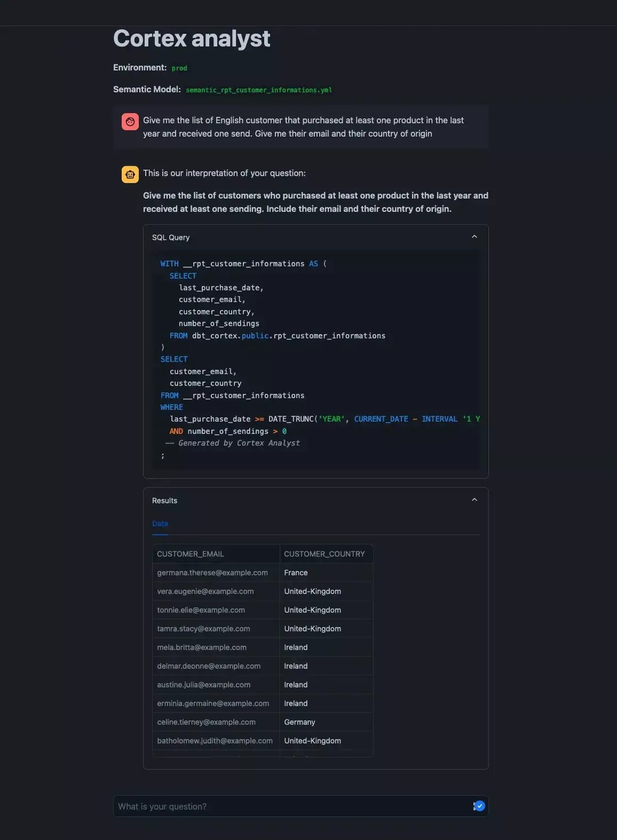Collapse the Results section chevron
This screenshot has height=840, width=617.
[474, 500]
